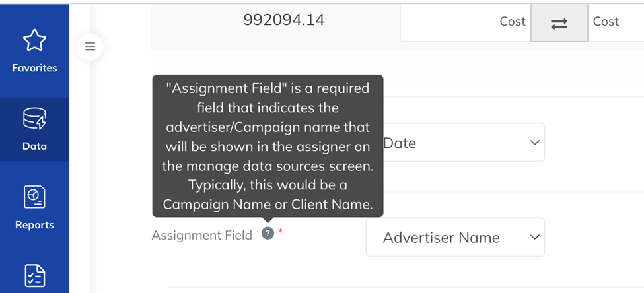The image size is (644, 293).
Task: Click the right Cost field
Action: click(x=616, y=21)
